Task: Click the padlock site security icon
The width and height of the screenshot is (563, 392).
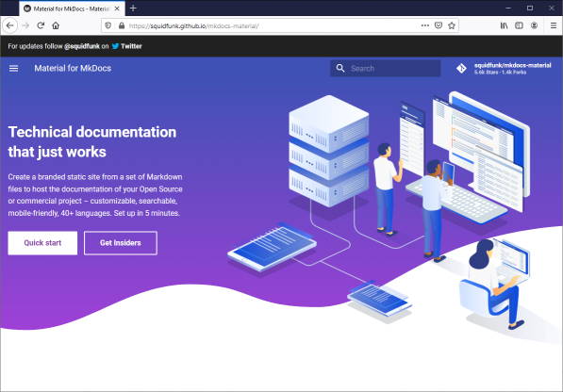Action: pyautogui.click(x=122, y=25)
